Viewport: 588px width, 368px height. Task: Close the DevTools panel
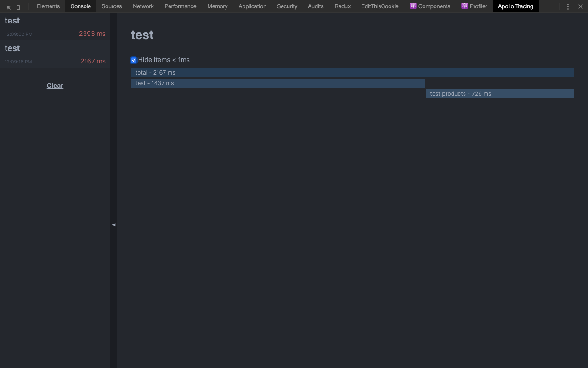[581, 6]
